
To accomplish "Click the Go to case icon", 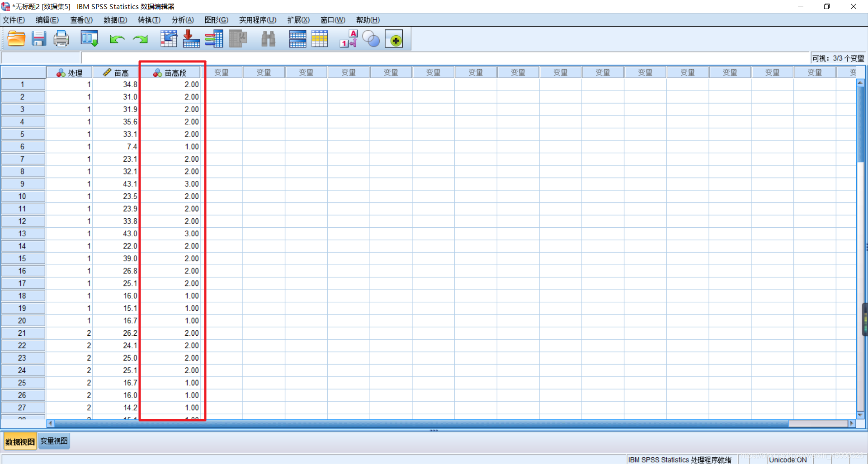I will click(169, 39).
